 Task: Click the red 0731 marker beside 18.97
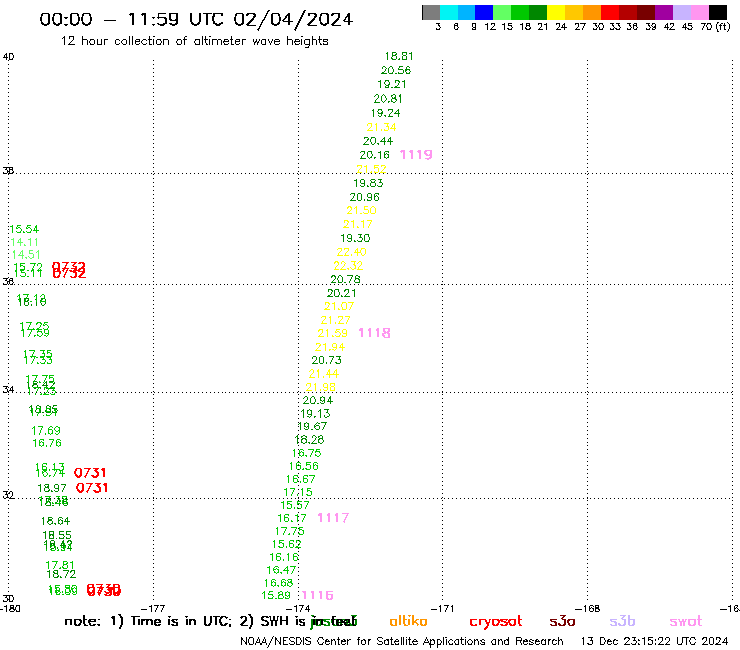pyautogui.click(x=92, y=488)
